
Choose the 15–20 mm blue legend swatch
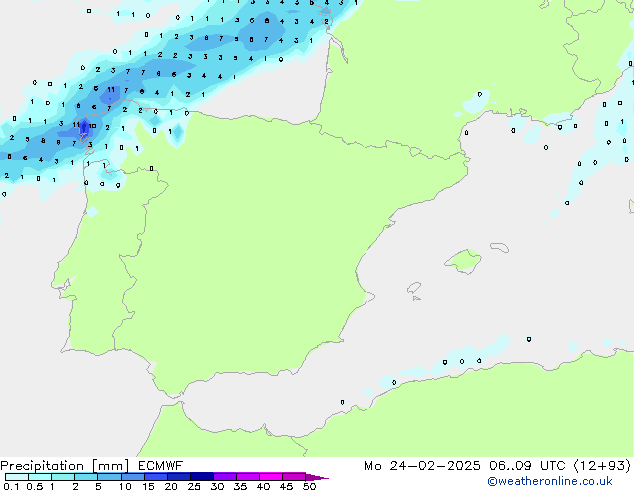156,477
